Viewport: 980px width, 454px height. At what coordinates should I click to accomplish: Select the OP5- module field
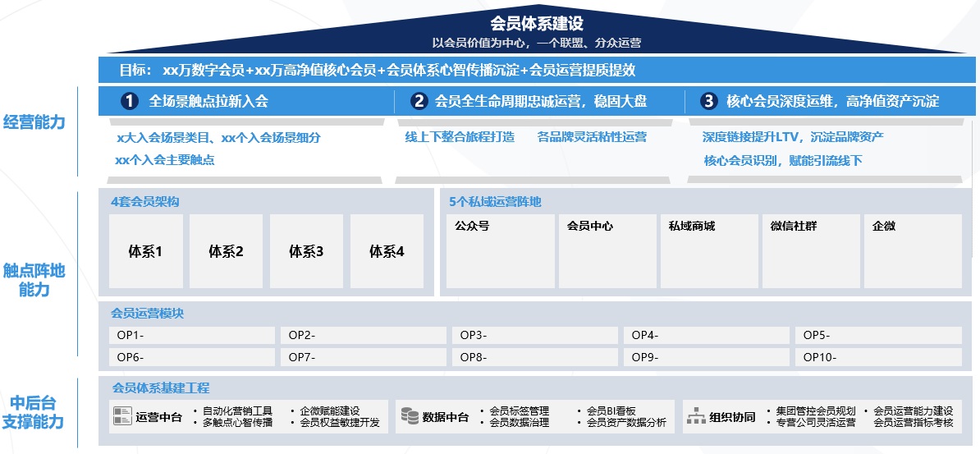tap(877, 335)
